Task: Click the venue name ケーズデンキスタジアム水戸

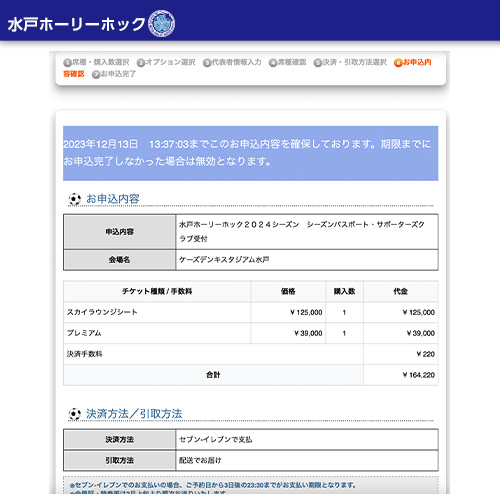Action: coord(224,260)
